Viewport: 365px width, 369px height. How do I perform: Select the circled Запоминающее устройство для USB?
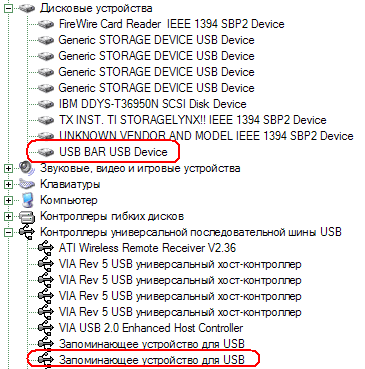click(x=152, y=360)
